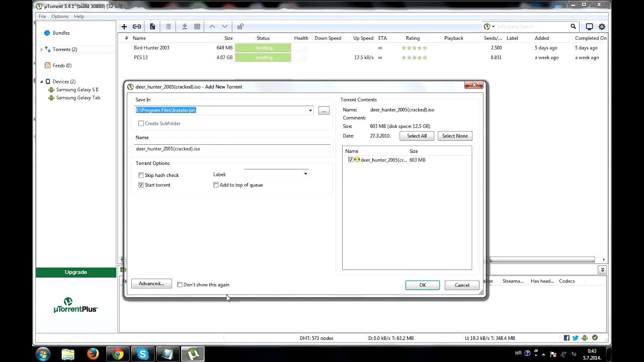The image size is (644, 362).
Task: Open the Help menu
Action: pyautogui.click(x=79, y=17)
